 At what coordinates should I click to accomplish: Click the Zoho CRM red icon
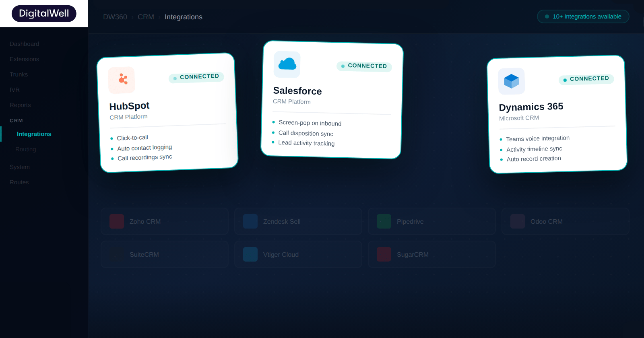(x=117, y=221)
